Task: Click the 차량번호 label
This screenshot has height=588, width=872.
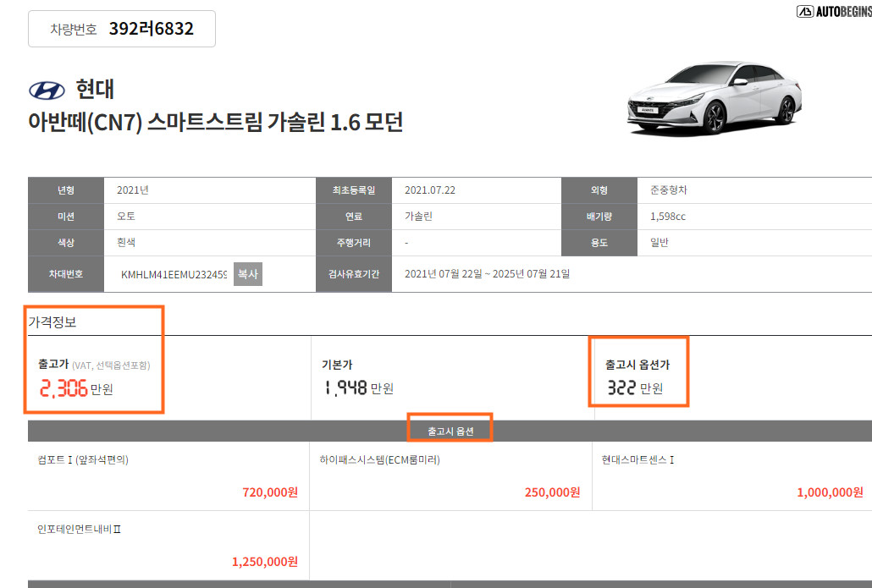Action: (74, 30)
